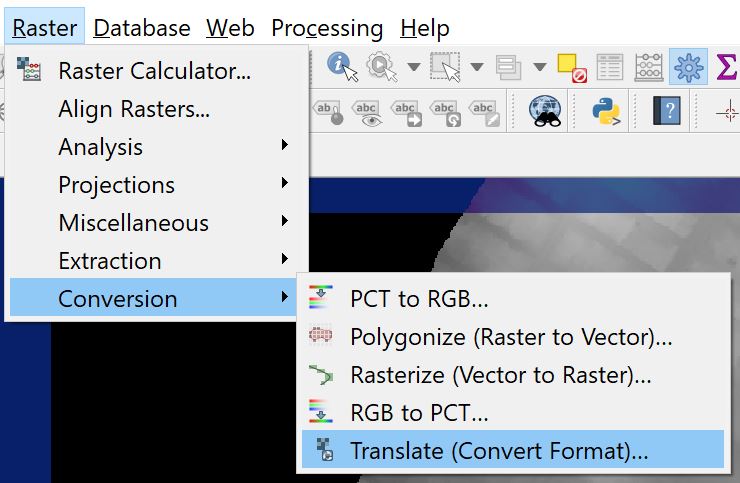Expand the Analysis submenu
The image size is (740, 483).
[158, 147]
